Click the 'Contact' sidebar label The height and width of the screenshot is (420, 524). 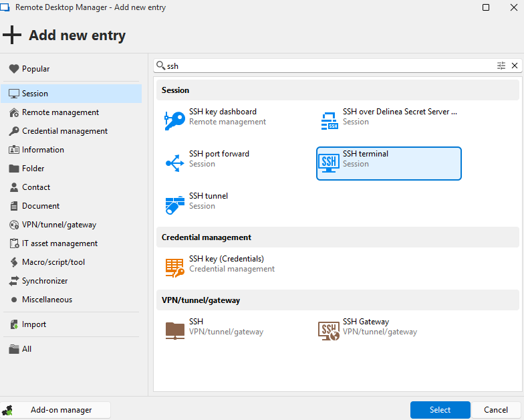[36, 187]
